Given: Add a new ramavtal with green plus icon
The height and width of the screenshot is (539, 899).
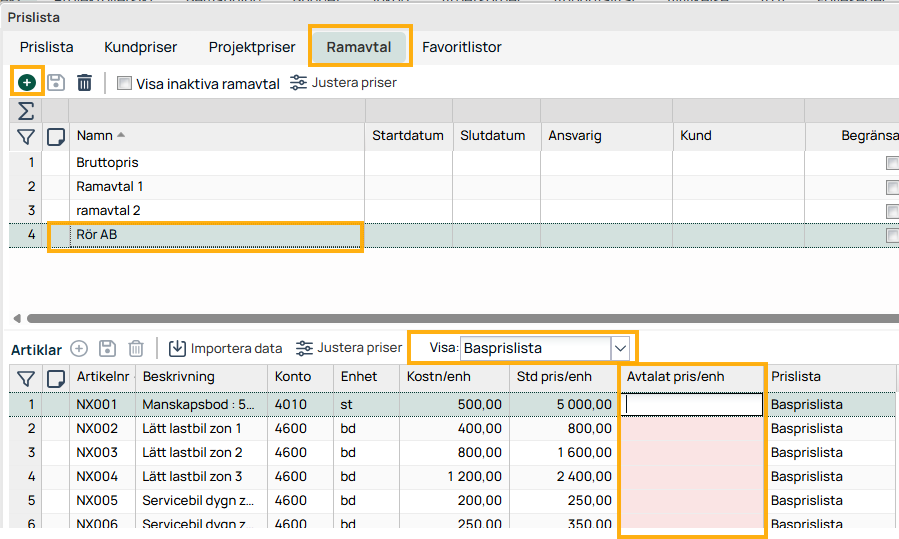Looking at the screenshot, I should (x=27, y=82).
